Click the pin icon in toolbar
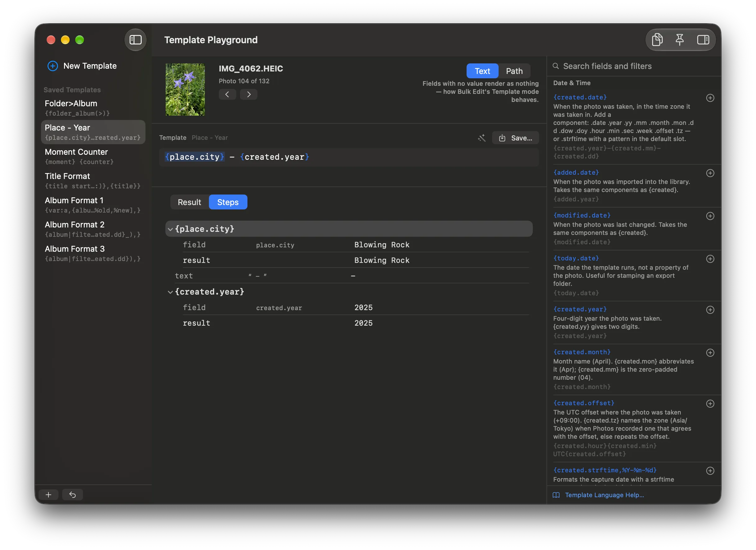 tap(680, 40)
